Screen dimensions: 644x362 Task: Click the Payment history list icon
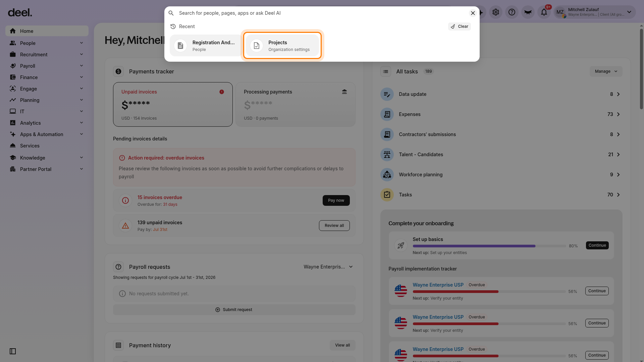point(118,345)
